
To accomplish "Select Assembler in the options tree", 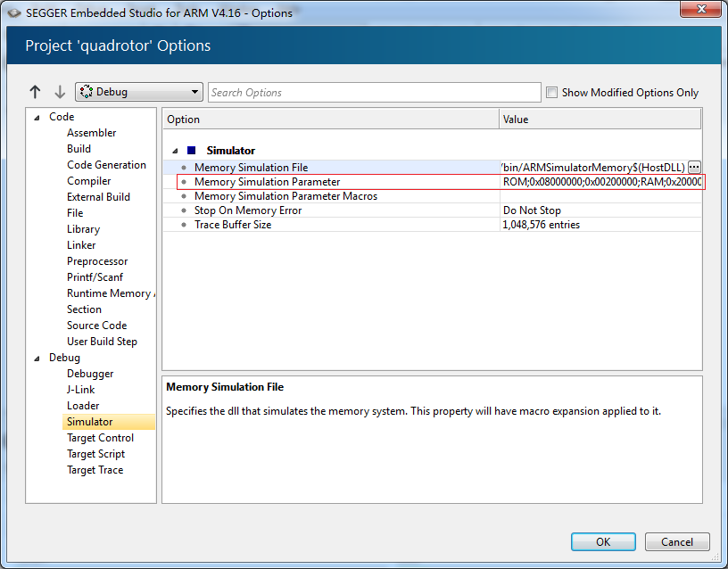I will coord(92,133).
